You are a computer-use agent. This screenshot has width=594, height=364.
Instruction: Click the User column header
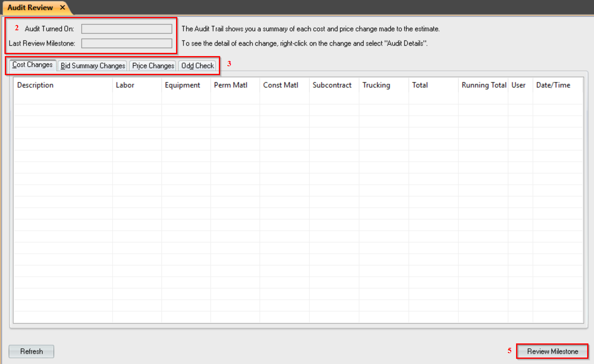[x=521, y=85]
